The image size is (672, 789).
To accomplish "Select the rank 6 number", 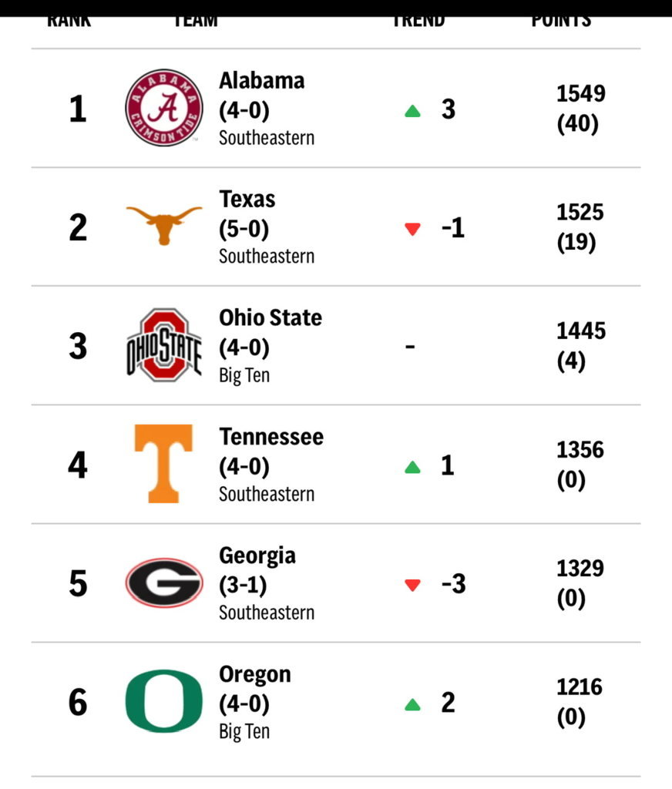I will point(78,702).
